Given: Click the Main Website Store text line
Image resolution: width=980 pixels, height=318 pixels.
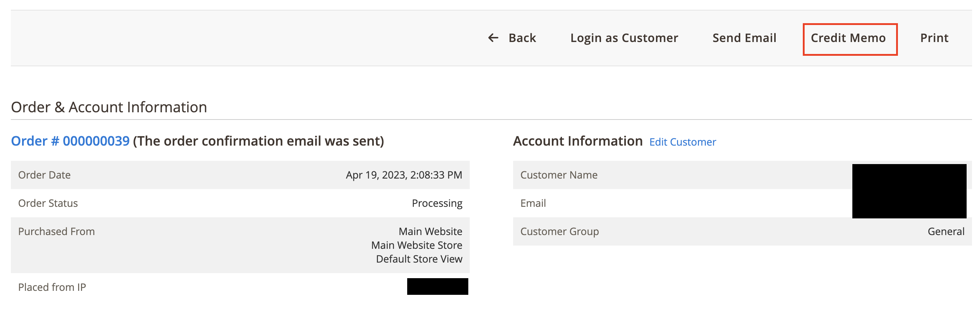Looking at the screenshot, I should coord(417,245).
